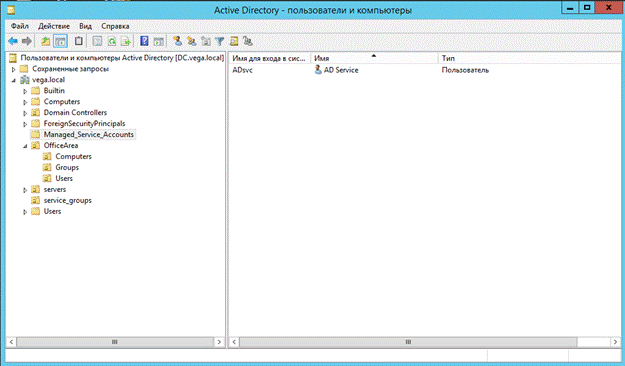Select the root Active Directory node
This screenshot has height=366, width=625.
(x=122, y=58)
